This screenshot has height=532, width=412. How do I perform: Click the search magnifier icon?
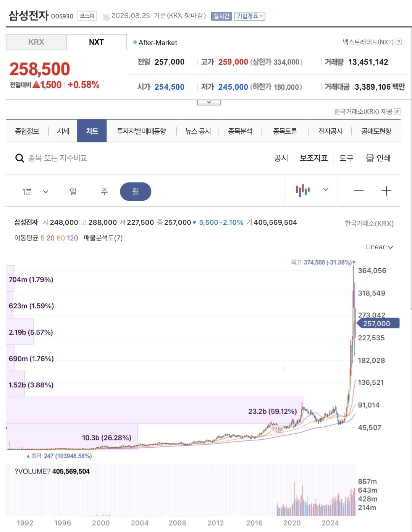click(19, 158)
